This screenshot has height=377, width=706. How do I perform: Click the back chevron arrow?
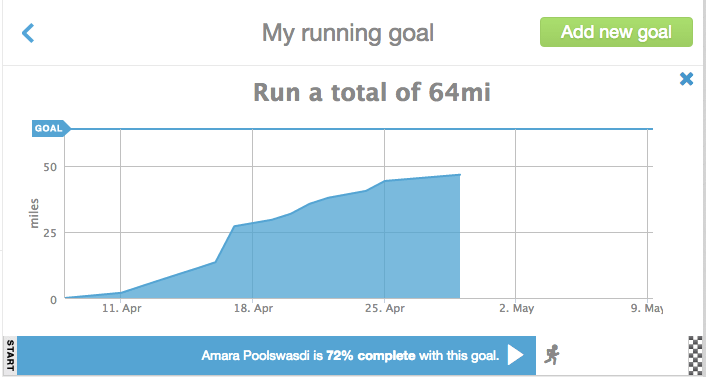tap(28, 33)
